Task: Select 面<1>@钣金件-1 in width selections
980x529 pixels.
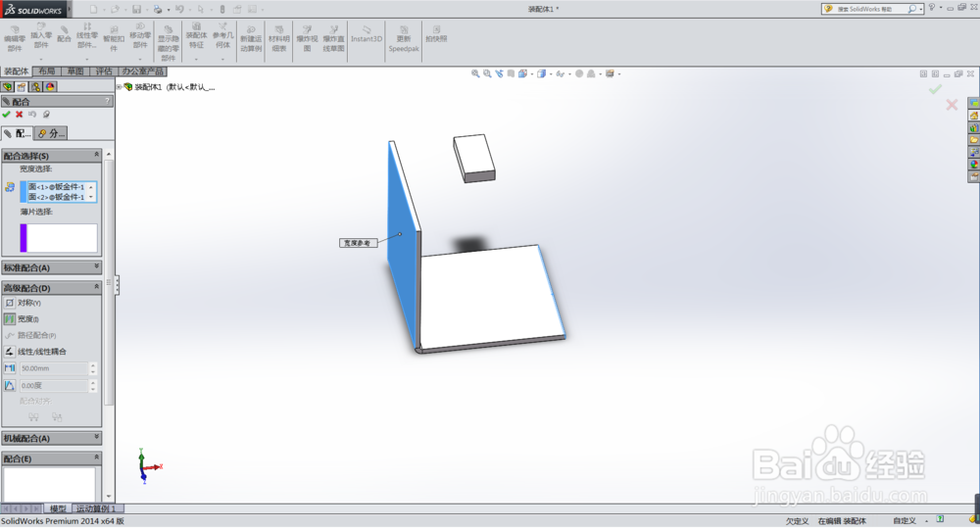Action: (x=56, y=187)
